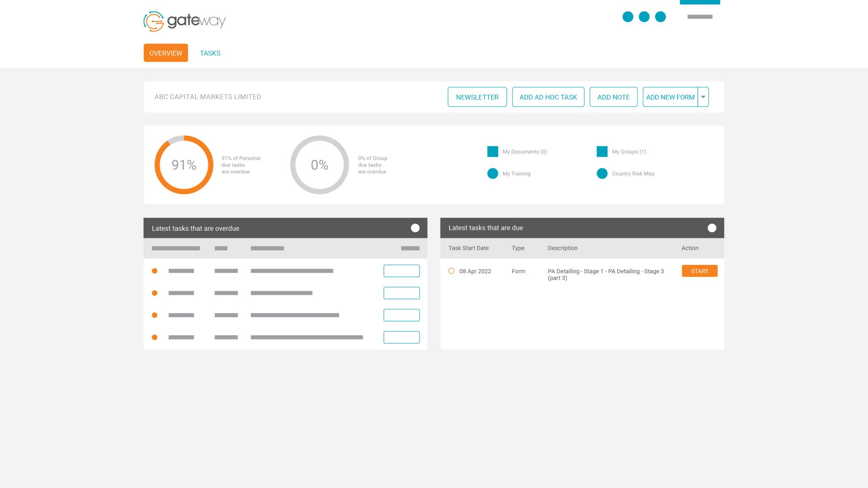The image size is (868, 488).
Task: Expand the Add New Form dropdown arrow
Action: [x=703, y=97]
